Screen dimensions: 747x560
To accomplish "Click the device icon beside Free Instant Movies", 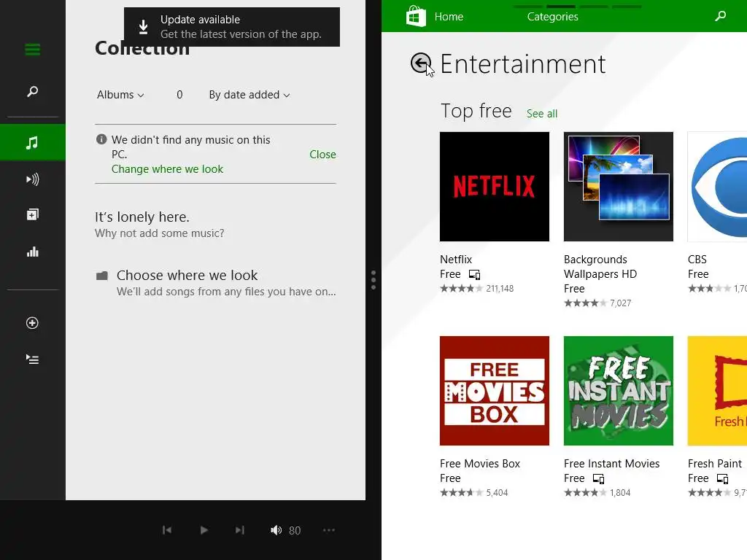I will click(x=598, y=478).
